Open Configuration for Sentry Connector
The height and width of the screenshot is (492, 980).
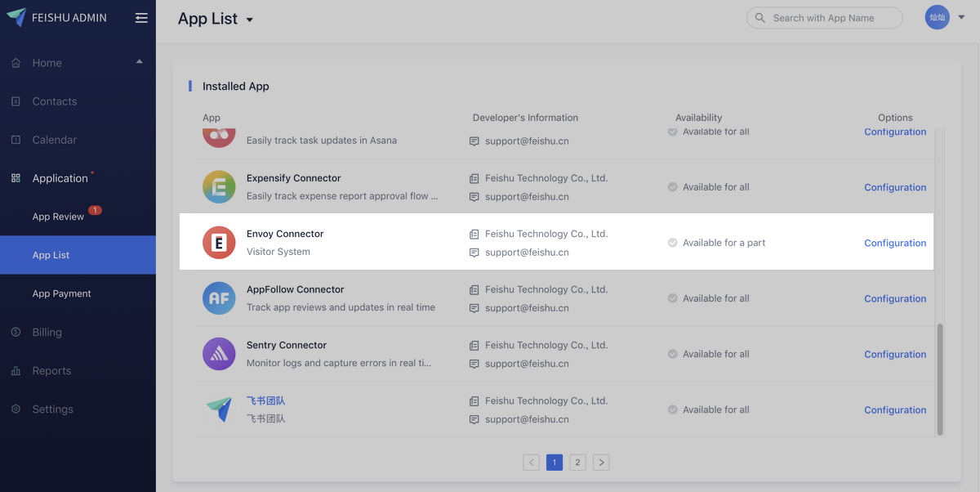(x=895, y=354)
